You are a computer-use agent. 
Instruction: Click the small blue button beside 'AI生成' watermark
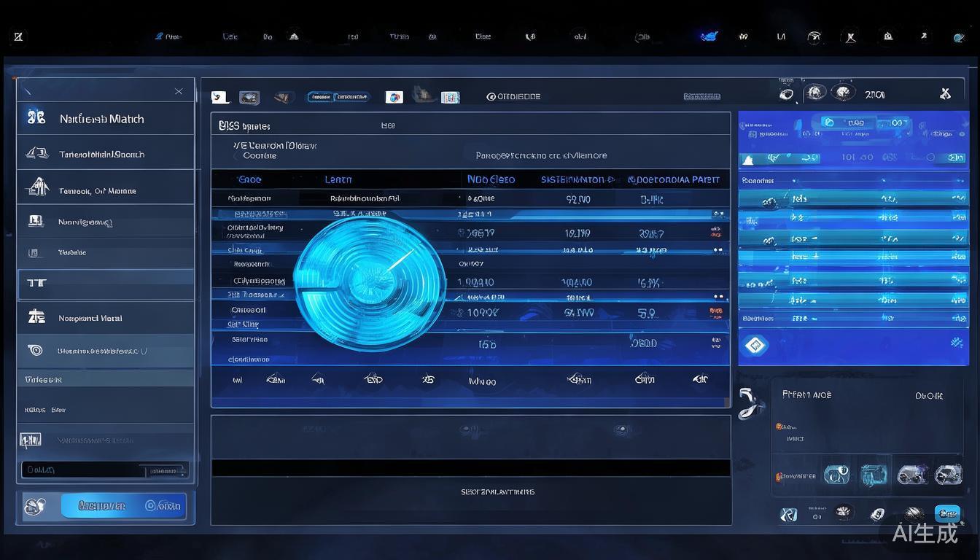click(947, 513)
